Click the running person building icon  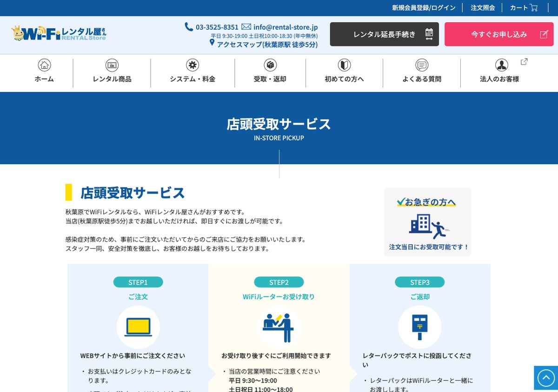[x=429, y=226]
